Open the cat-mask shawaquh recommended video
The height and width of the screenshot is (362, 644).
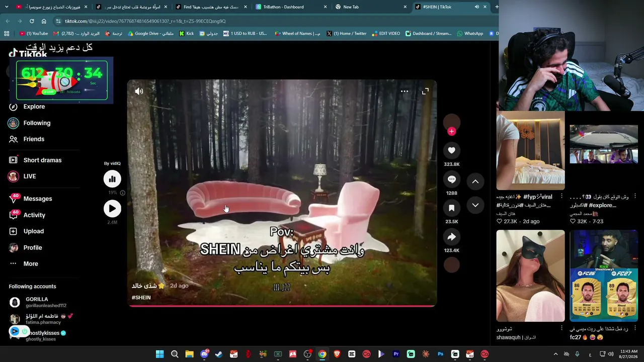coord(530,276)
